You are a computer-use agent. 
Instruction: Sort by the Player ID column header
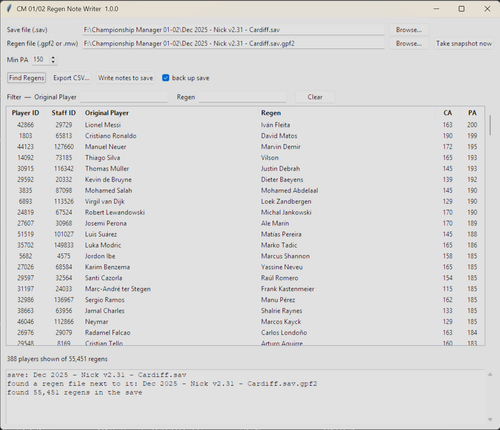[x=25, y=113]
